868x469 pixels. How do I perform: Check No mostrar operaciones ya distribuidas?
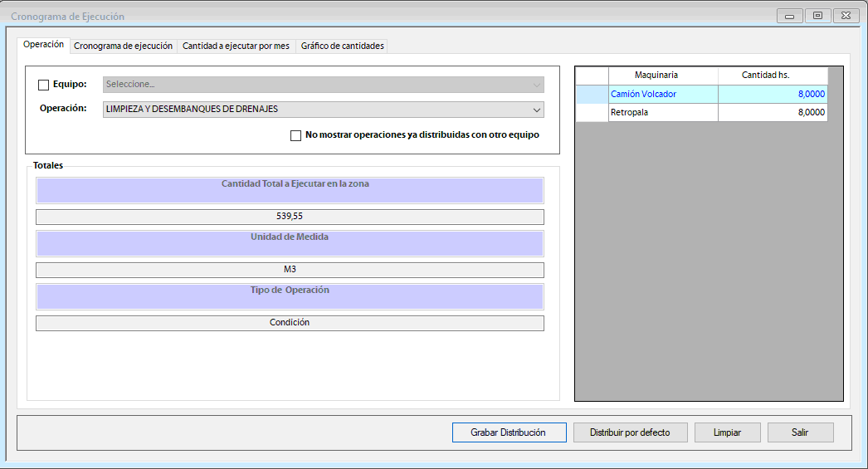[x=296, y=135]
